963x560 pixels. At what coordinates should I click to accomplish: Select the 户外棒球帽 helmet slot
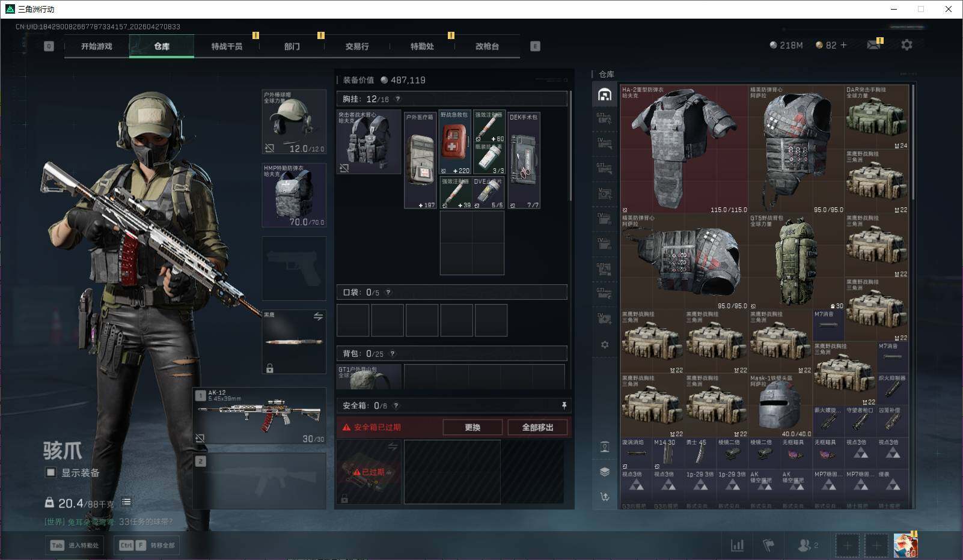click(x=294, y=122)
